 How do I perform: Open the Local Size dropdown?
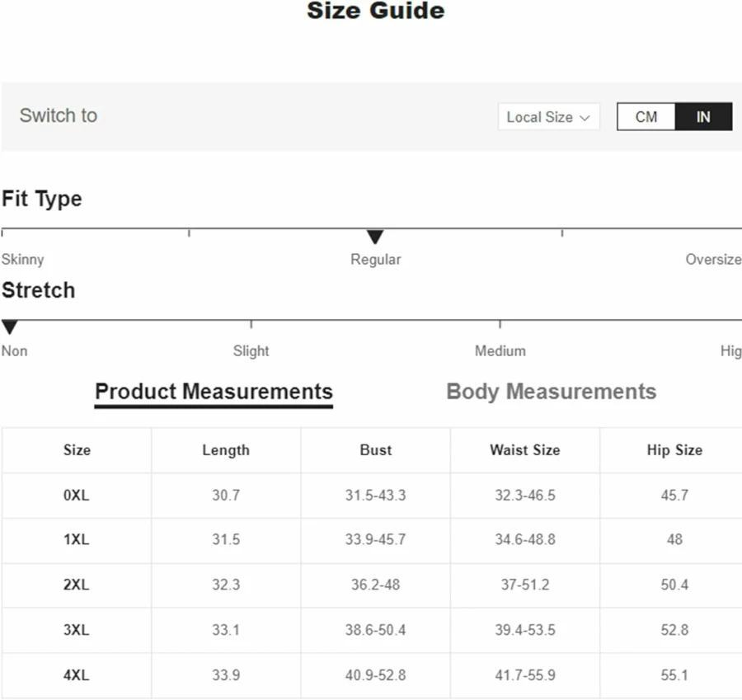(x=548, y=117)
